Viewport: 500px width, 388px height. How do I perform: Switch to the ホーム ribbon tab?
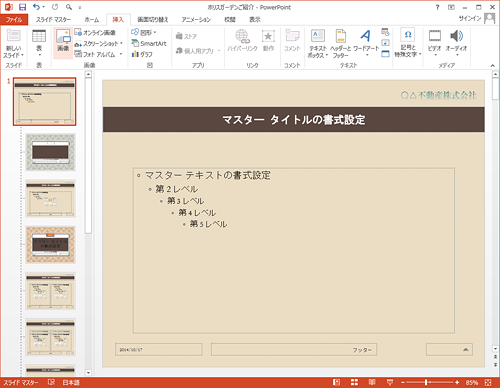coord(92,20)
